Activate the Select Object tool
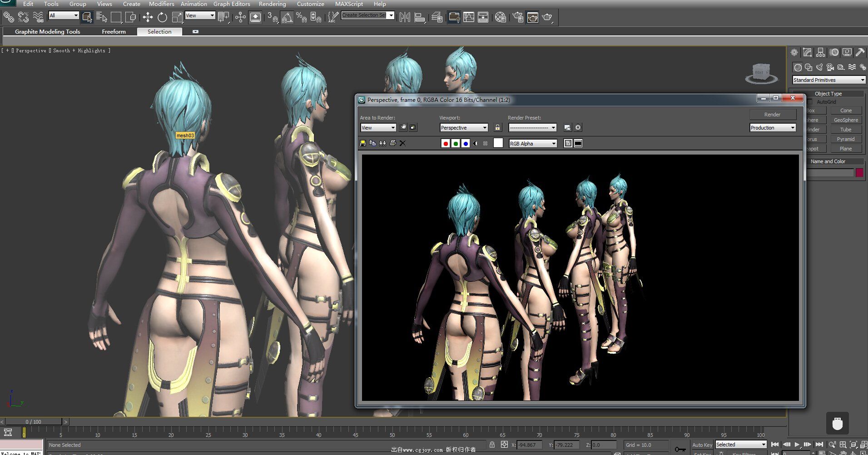The height and width of the screenshot is (455, 868). tap(87, 17)
